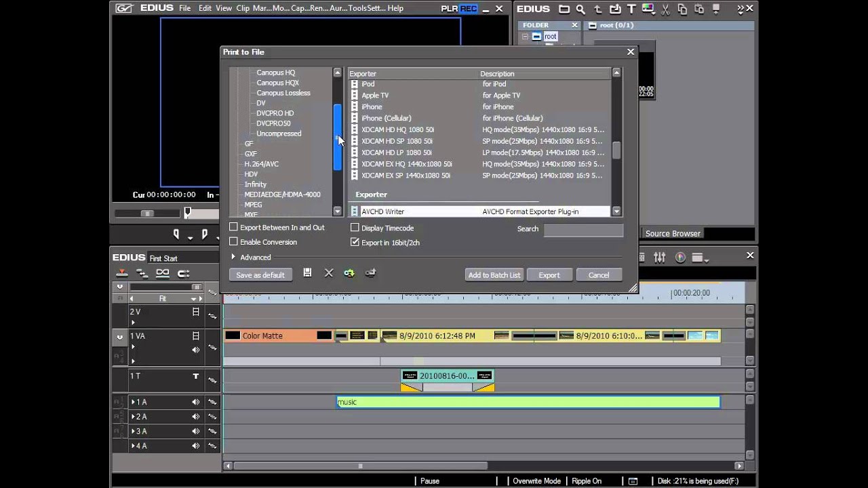Click the save preset floppy disk icon
The height and width of the screenshot is (488, 868).
tap(307, 273)
